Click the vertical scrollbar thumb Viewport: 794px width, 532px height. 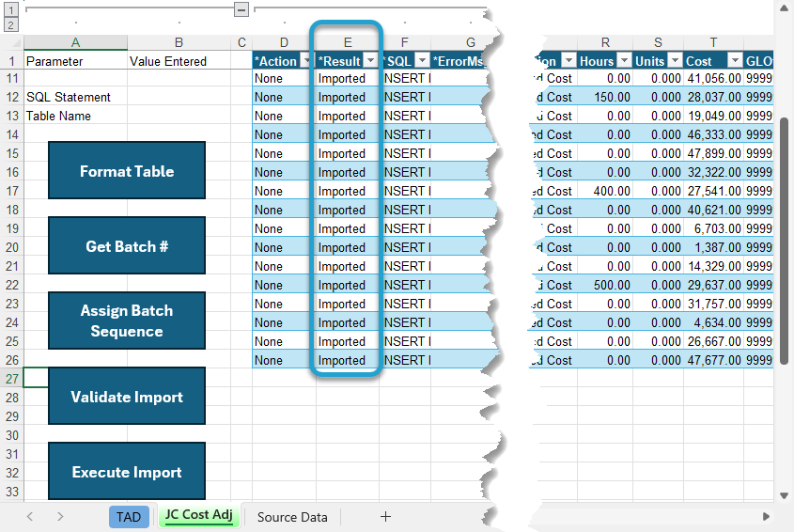pos(784,241)
